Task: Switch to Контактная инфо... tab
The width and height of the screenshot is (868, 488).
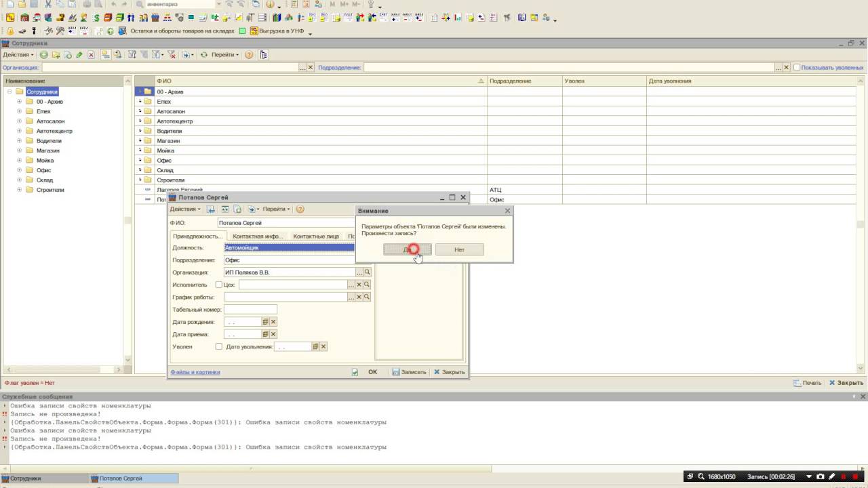Action: pyautogui.click(x=257, y=236)
